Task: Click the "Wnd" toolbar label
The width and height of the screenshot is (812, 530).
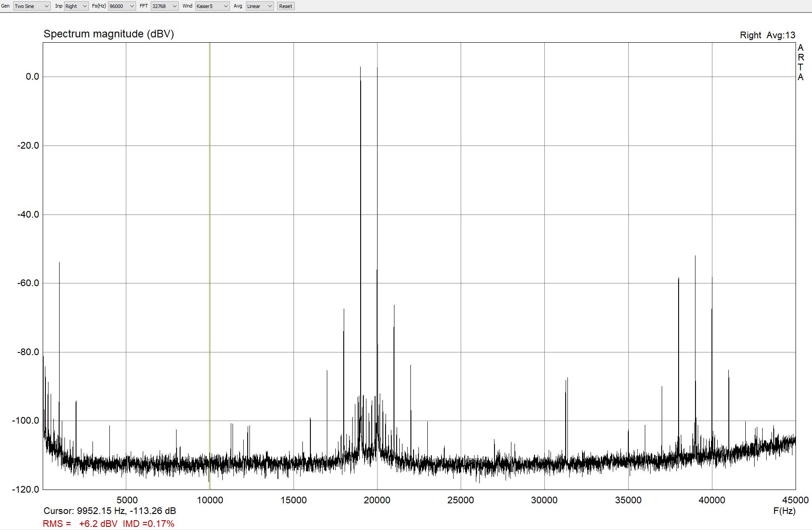Action: (x=187, y=6)
